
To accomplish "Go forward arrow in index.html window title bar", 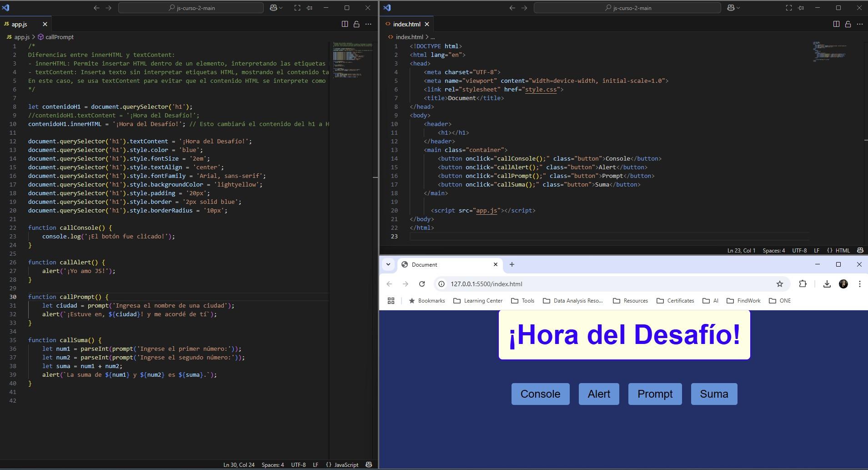I will point(524,8).
